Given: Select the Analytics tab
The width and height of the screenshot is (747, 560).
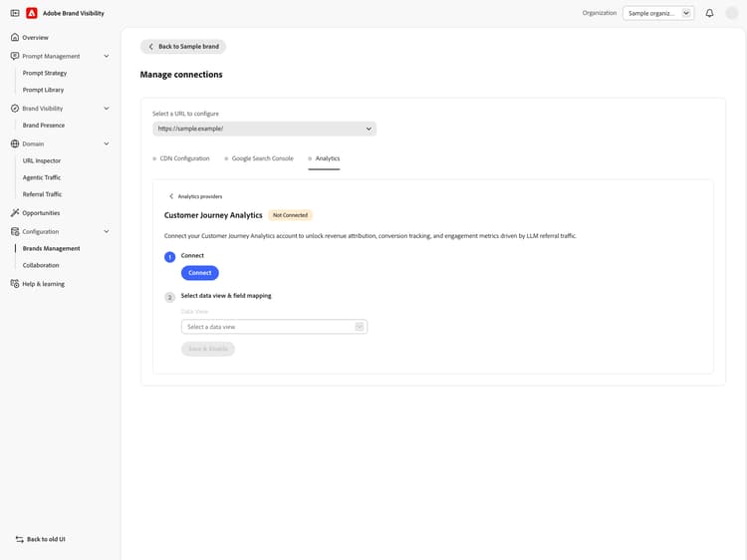Looking at the screenshot, I should tap(325, 158).
